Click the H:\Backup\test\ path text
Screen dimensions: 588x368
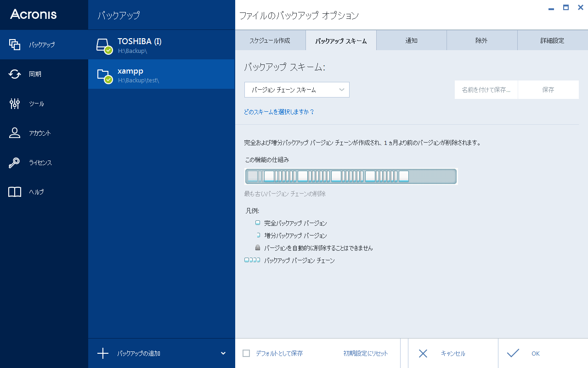click(x=138, y=80)
